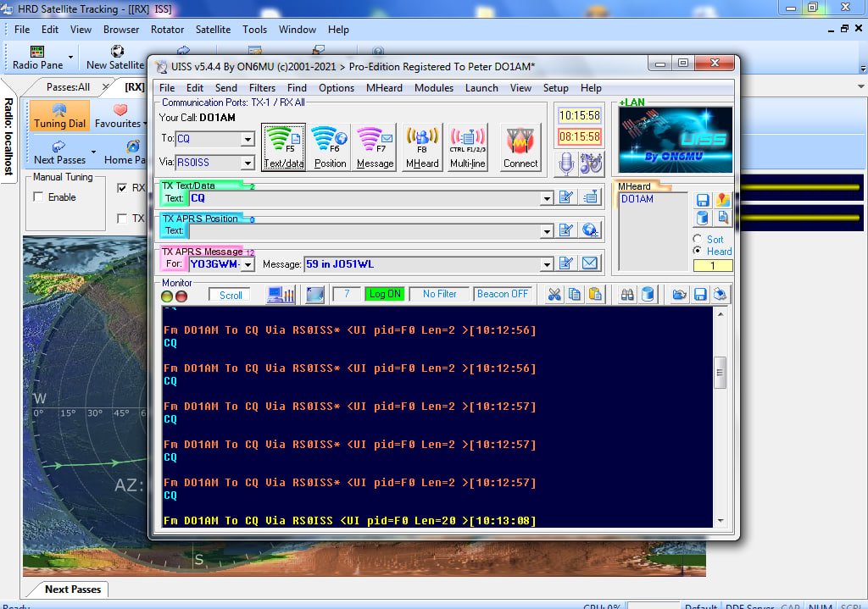
Task: Click the floppy save icon in Monitor toolbar
Action: click(x=699, y=294)
